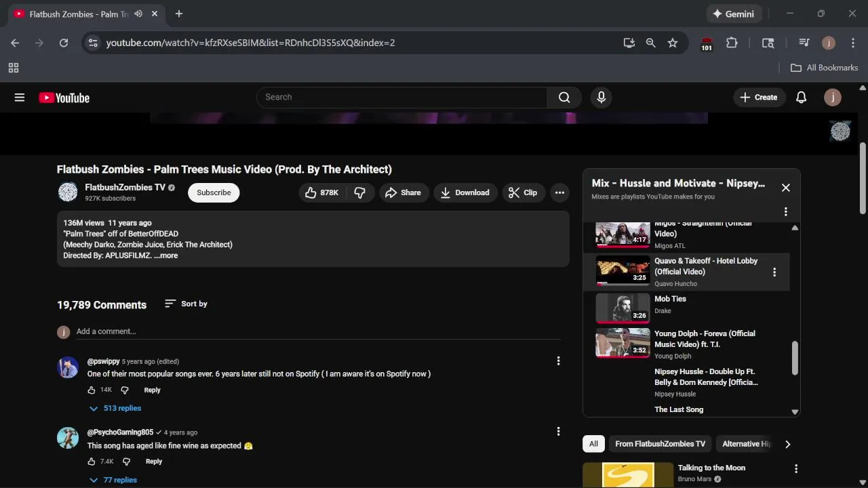Select the Alternative Hip chip
The height and width of the screenshot is (488, 868).
(746, 444)
